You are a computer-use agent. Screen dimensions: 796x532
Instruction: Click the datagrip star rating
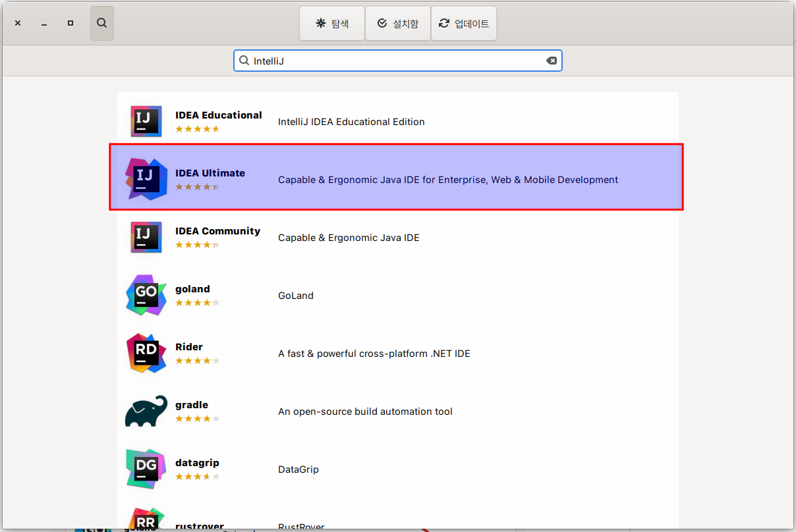pyautogui.click(x=198, y=477)
